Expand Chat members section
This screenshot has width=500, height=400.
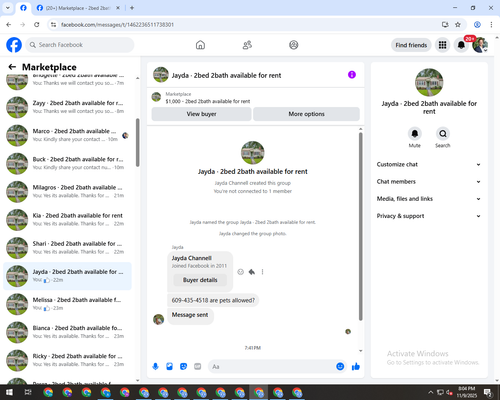pos(429,182)
